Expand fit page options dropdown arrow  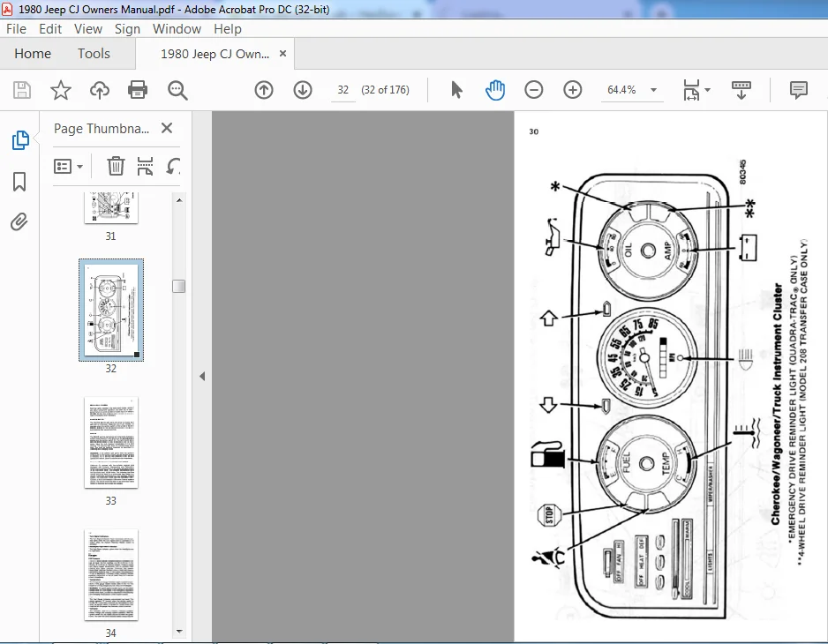pyautogui.click(x=708, y=90)
